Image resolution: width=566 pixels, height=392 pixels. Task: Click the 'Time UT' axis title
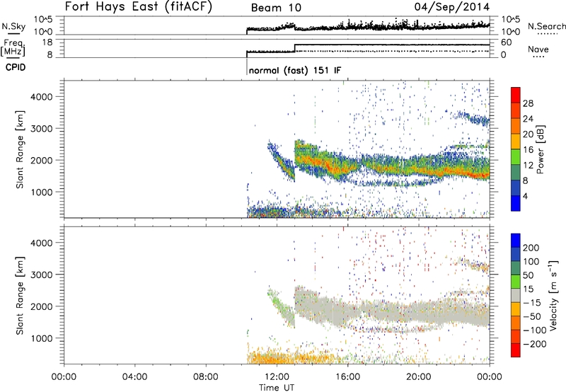(x=277, y=387)
